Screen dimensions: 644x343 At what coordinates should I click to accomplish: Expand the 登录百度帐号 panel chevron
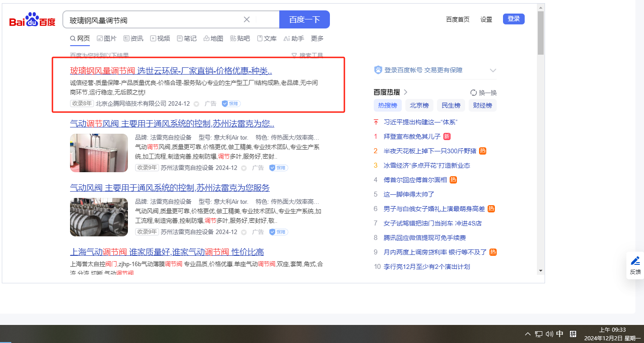pyautogui.click(x=493, y=70)
